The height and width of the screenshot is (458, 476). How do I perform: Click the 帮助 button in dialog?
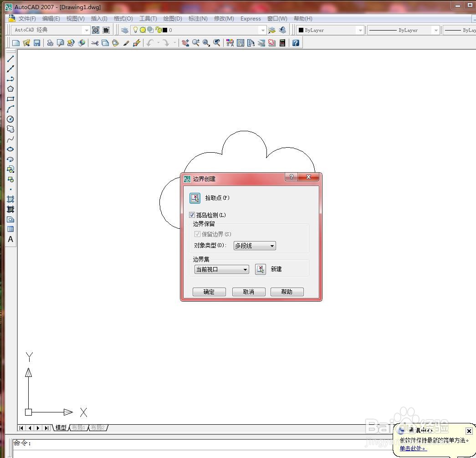(287, 292)
